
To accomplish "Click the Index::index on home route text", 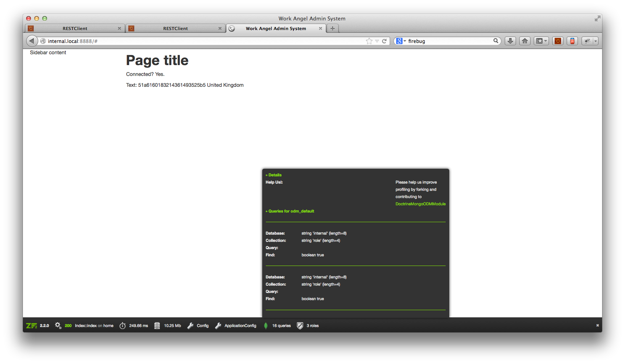I will [94, 326].
